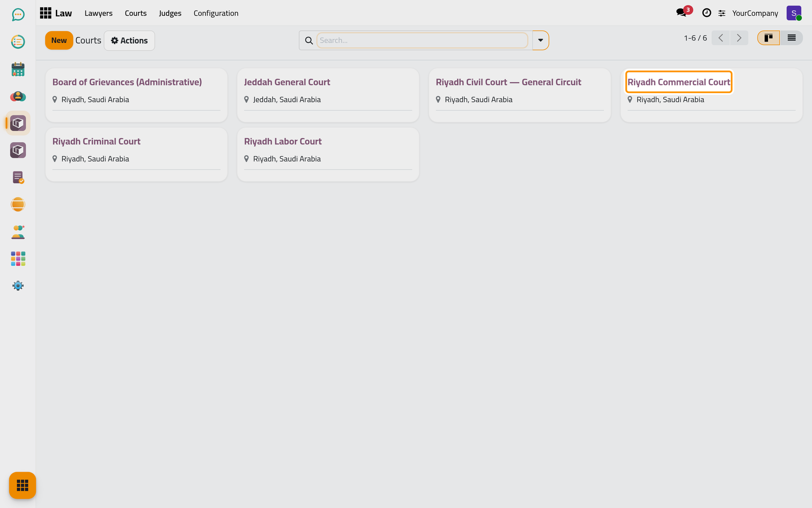
Task: Open the Configuration menu
Action: (x=216, y=13)
